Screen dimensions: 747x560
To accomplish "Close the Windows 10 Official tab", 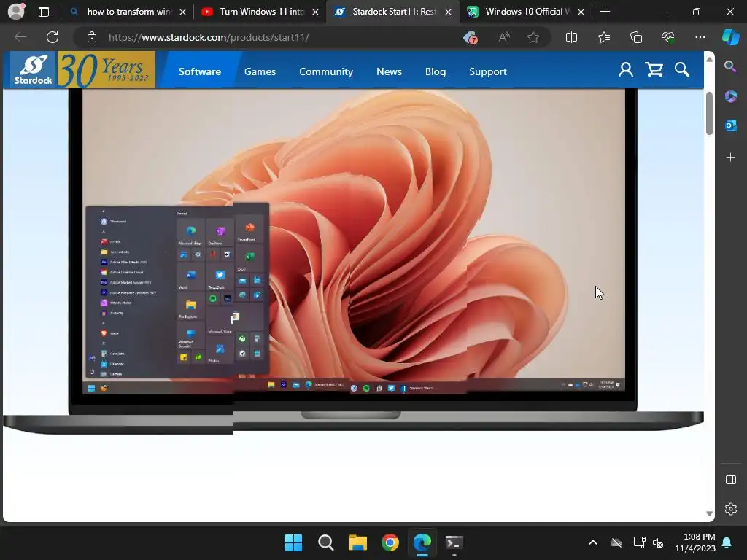I will pos(581,12).
